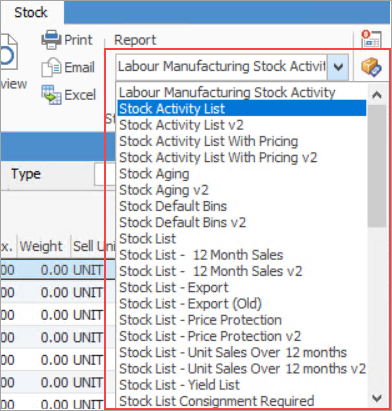
Task: Choose 'Stock List - Price Protection' report
Action: 242,320
